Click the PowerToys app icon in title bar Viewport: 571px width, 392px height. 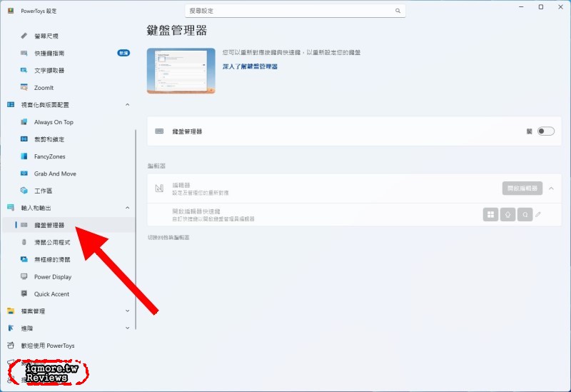tap(11, 11)
